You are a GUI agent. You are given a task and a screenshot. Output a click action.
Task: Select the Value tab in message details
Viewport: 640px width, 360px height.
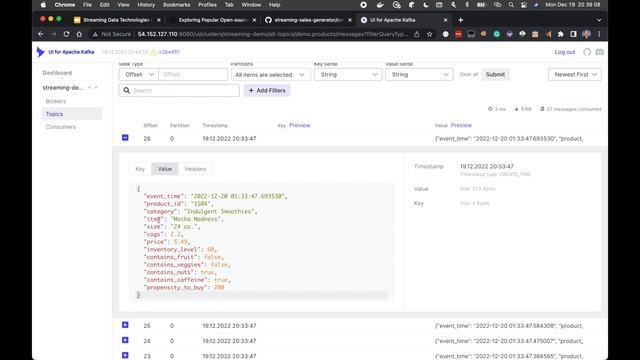click(x=165, y=169)
